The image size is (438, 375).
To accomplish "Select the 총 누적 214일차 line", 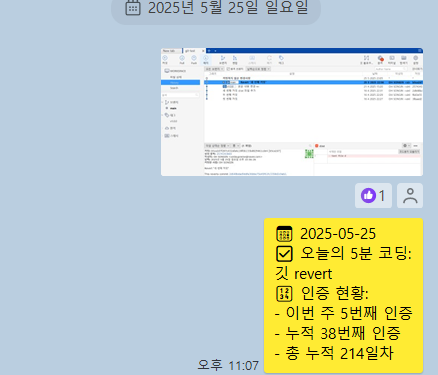I will [334, 353].
